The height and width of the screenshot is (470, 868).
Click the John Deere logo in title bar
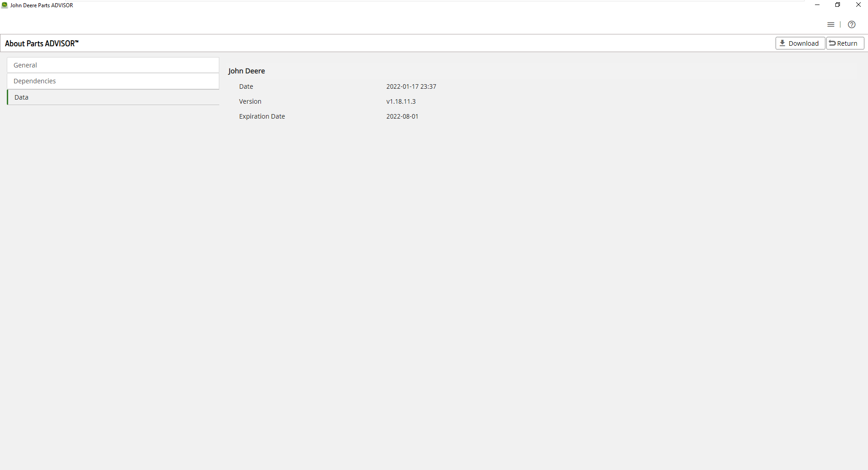[x=5, y=5]
